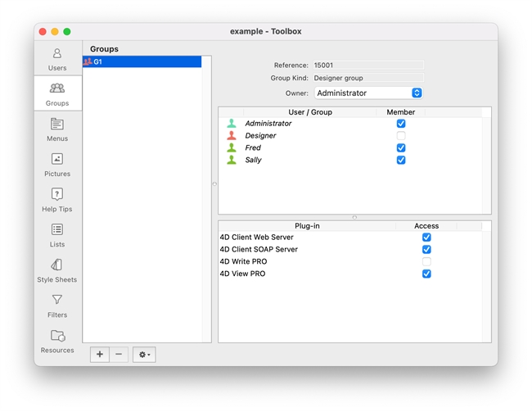The width and height of the screenshot is (532, 412).
Task: Open the gear actions menu
Action: tap(144, 355)
